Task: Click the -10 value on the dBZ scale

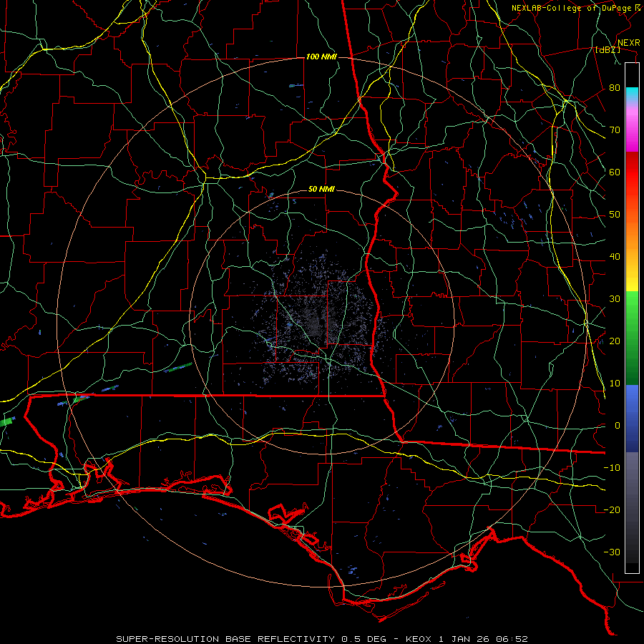Action: point(612,467)
